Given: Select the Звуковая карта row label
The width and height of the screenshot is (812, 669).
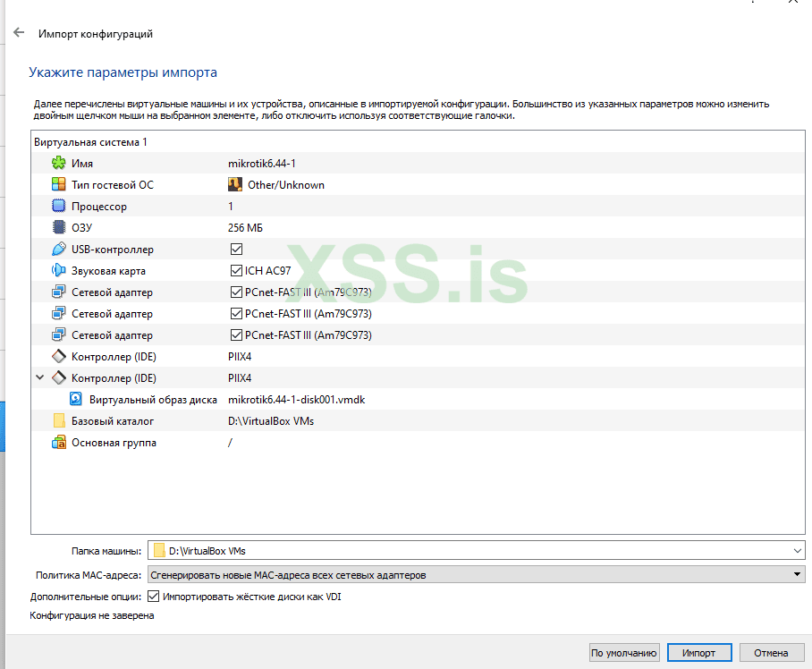Looking at the screenshot, I should tap(108, 271).
